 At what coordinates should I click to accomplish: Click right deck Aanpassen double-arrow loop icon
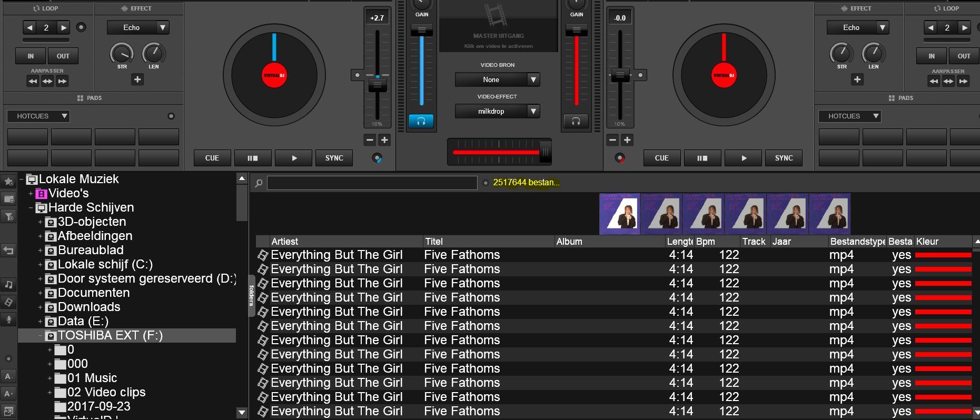(948, 81)
